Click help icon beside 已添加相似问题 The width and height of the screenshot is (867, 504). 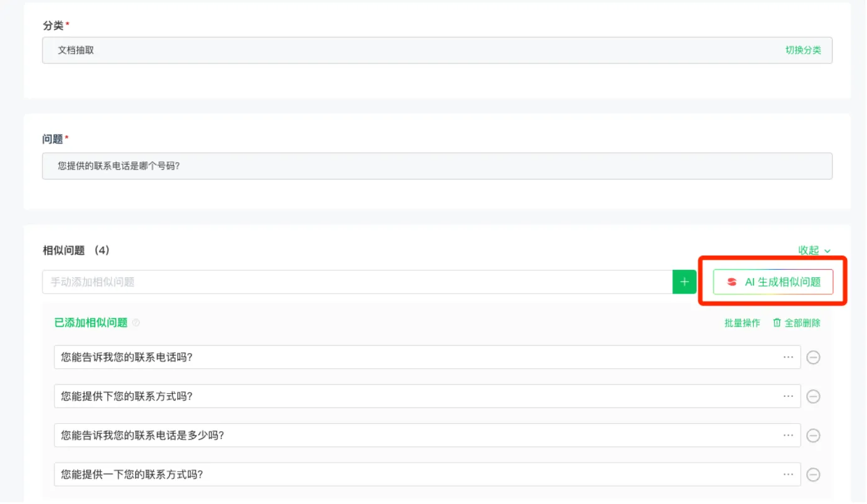(x=136, y=323)
